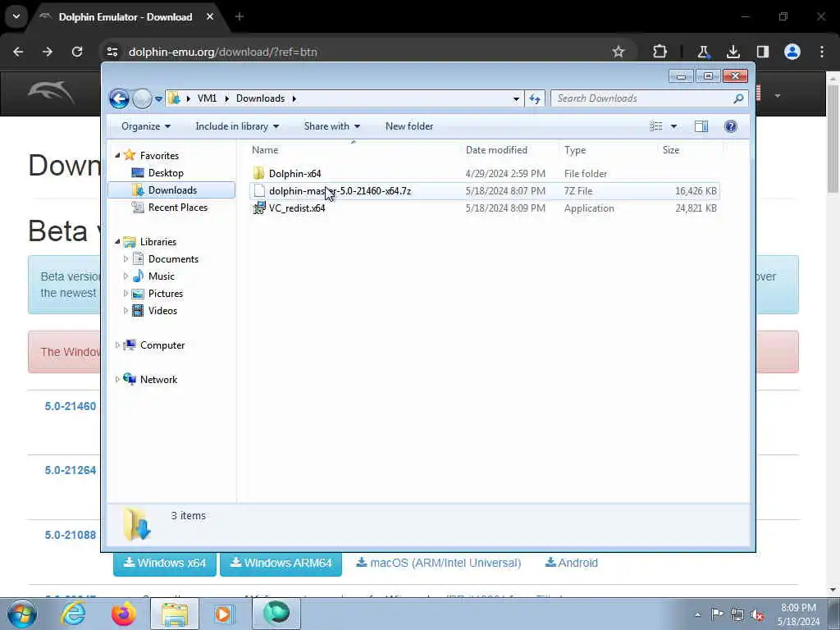Click the site information icon in Chrome
The height and width of the screenshot is (630, 840).
112,52
